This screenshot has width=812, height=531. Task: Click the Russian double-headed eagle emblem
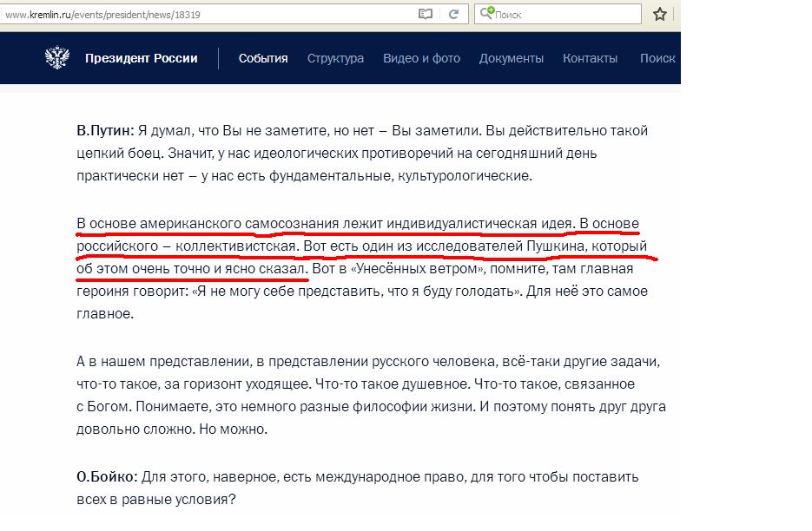[57, 58]
